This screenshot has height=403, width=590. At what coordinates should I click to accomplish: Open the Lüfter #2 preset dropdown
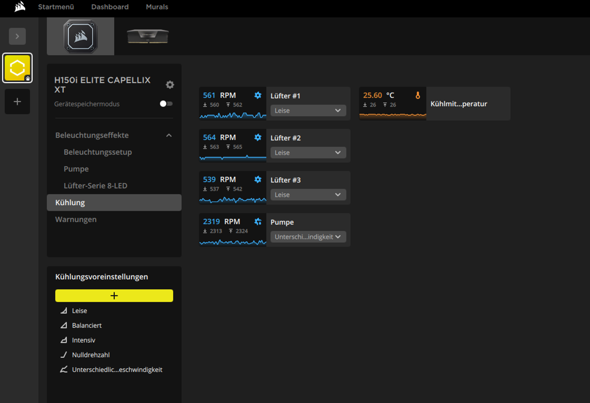[x=308, y=152]
